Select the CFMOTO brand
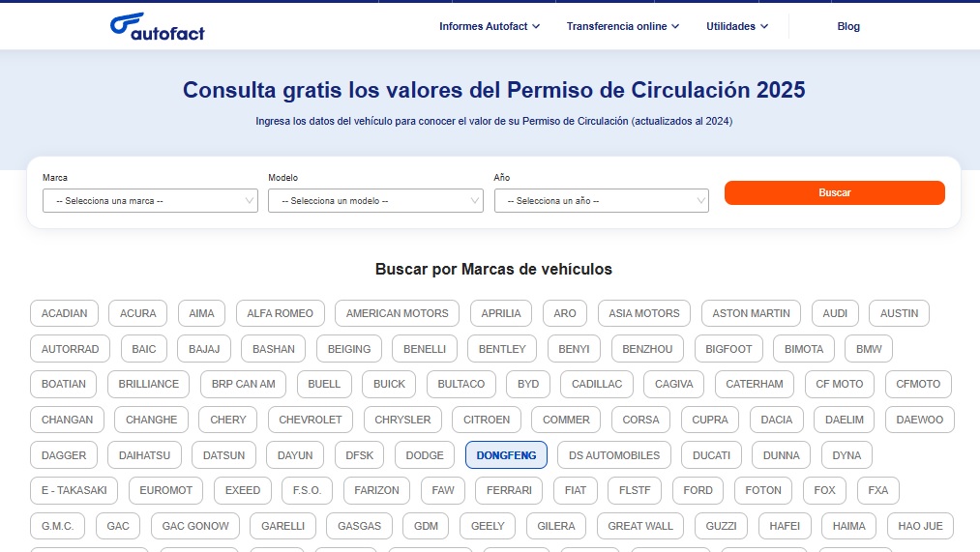The width and height of the screenshot is (980, 552). [918, 384]
